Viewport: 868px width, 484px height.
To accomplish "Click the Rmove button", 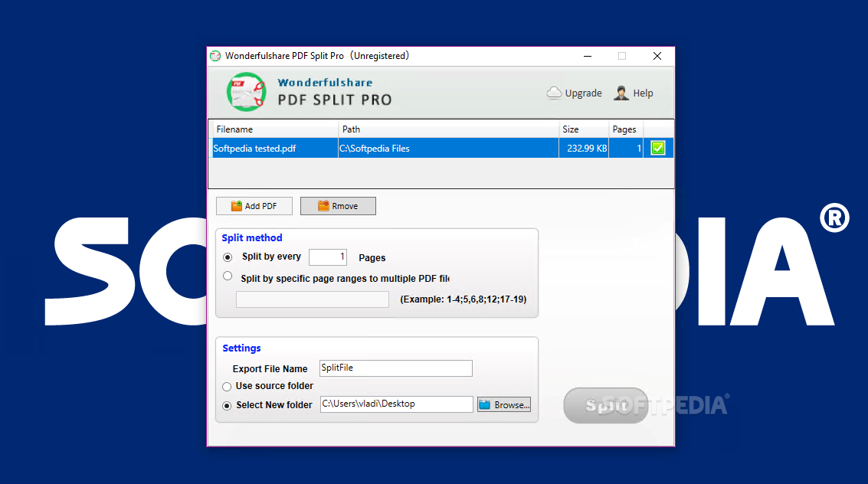I will coord(338,206).
